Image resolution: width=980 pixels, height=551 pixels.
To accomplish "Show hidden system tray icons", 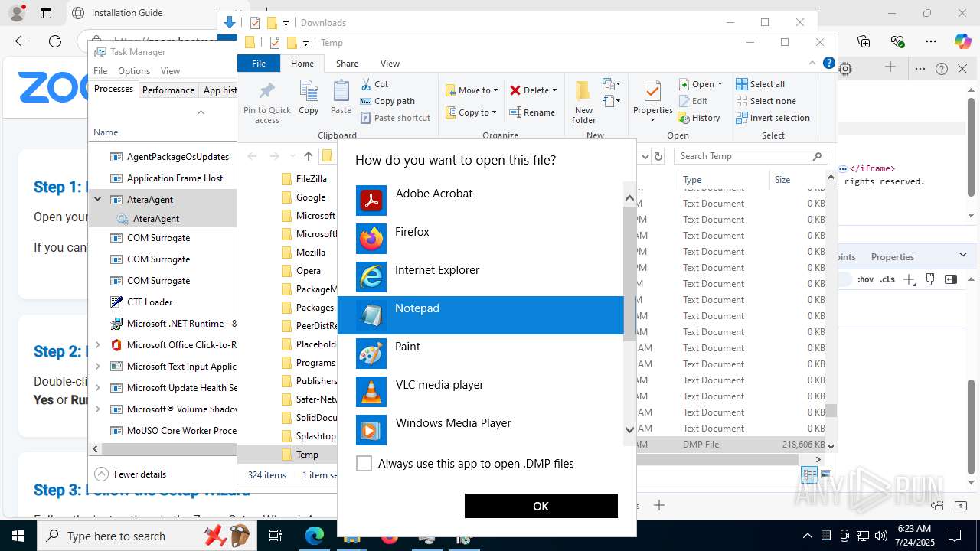I will coord(807,536).
